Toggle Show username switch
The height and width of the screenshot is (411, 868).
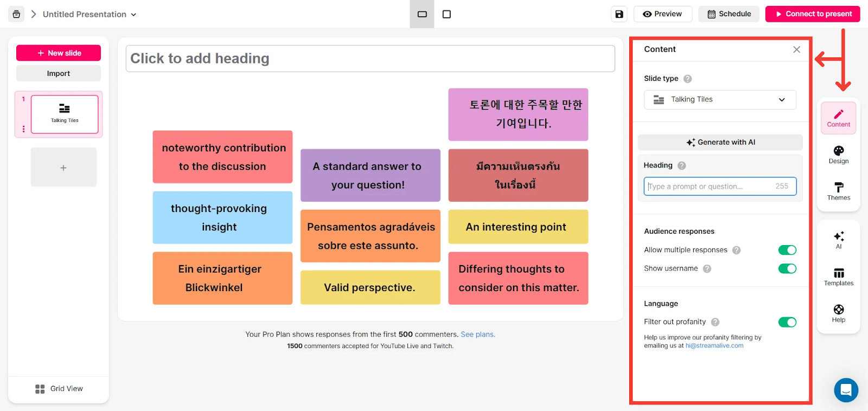point(787,268)
